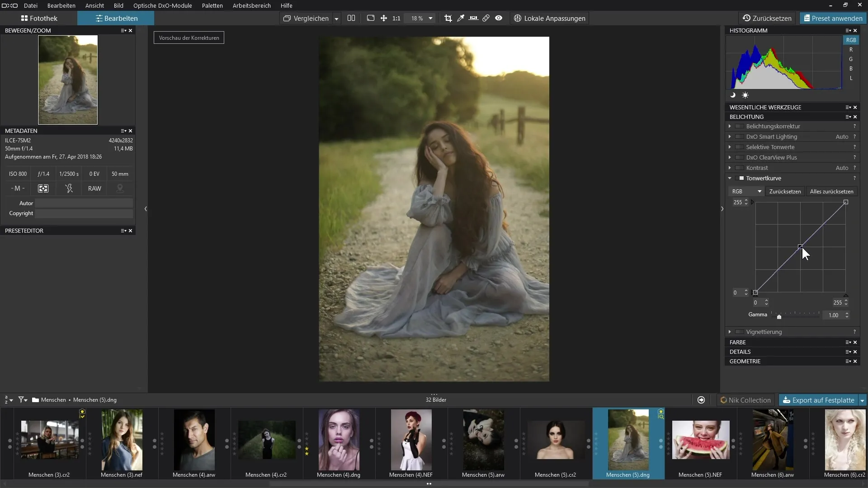Expand the Vignettierung section
The width and height of the screenshot is (868, 488).
point(730,332)
